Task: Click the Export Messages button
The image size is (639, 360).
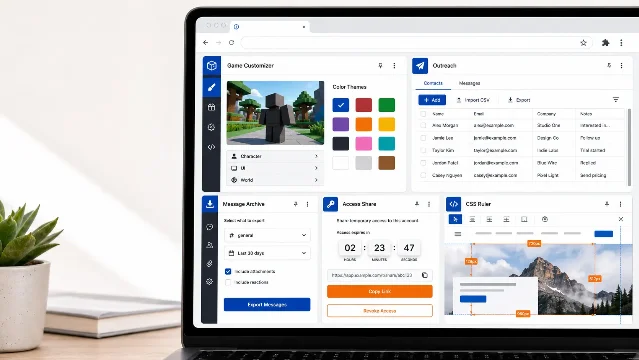Action: click(267, 305)
